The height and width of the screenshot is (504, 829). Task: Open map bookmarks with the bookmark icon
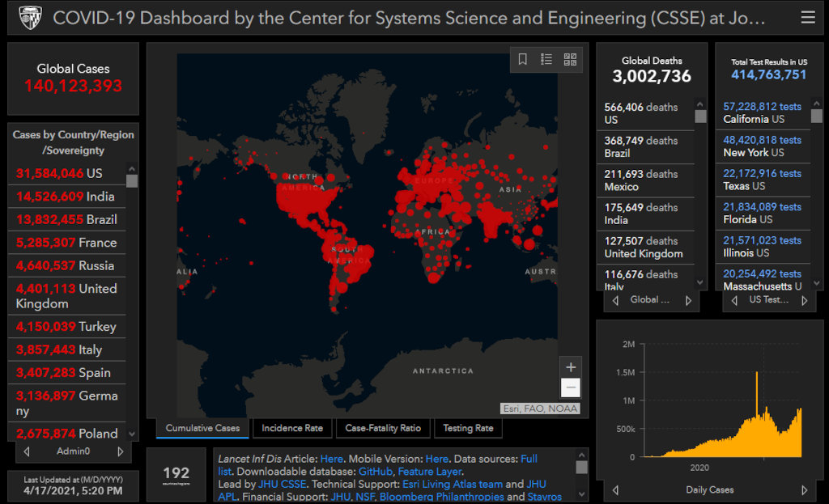pos(522,58)
